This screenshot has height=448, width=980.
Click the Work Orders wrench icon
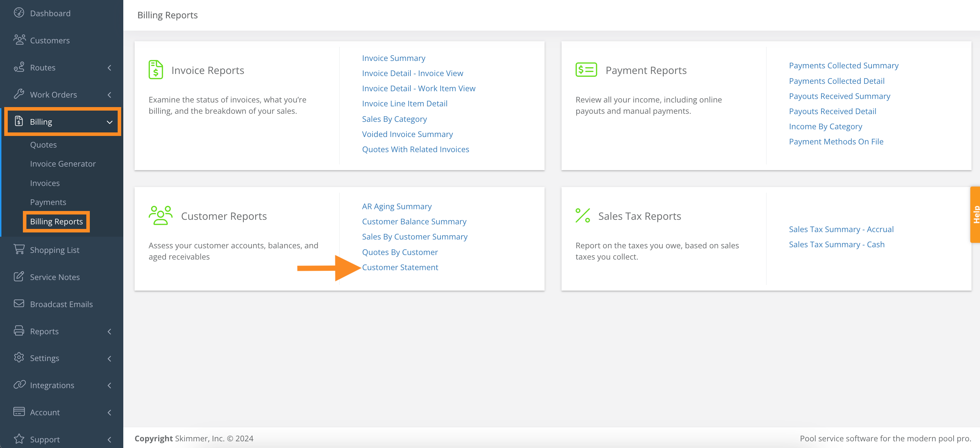click(x=19, y=94)
